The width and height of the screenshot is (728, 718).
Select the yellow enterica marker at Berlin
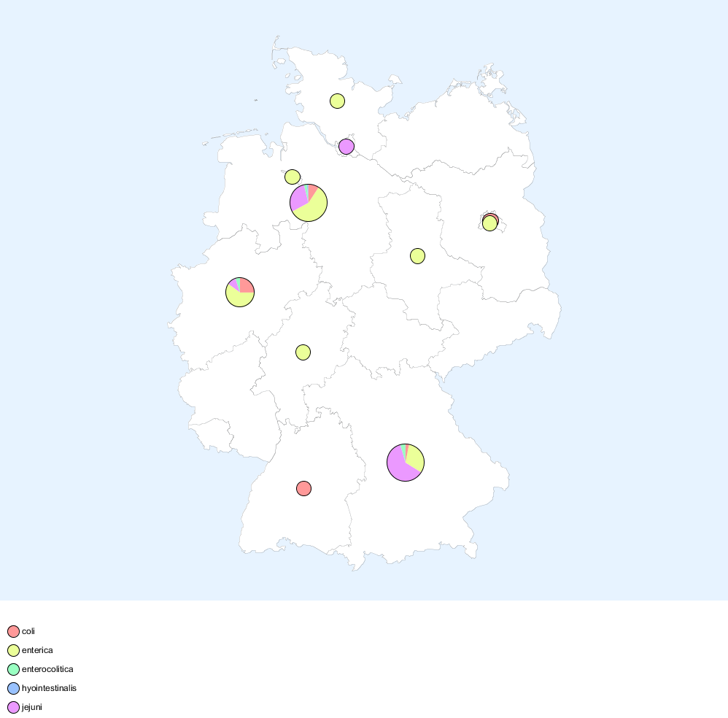click(490, 225)
